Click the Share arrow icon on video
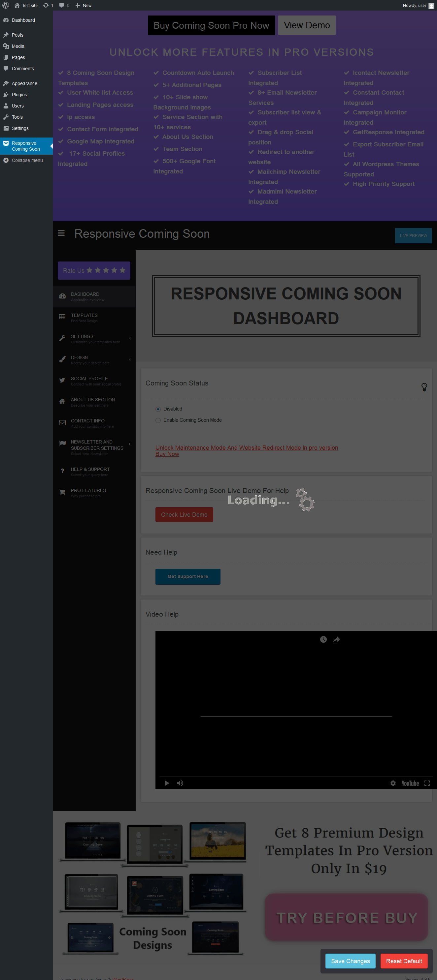The width and height of the screenshot is (437, 980). point(337,639)
